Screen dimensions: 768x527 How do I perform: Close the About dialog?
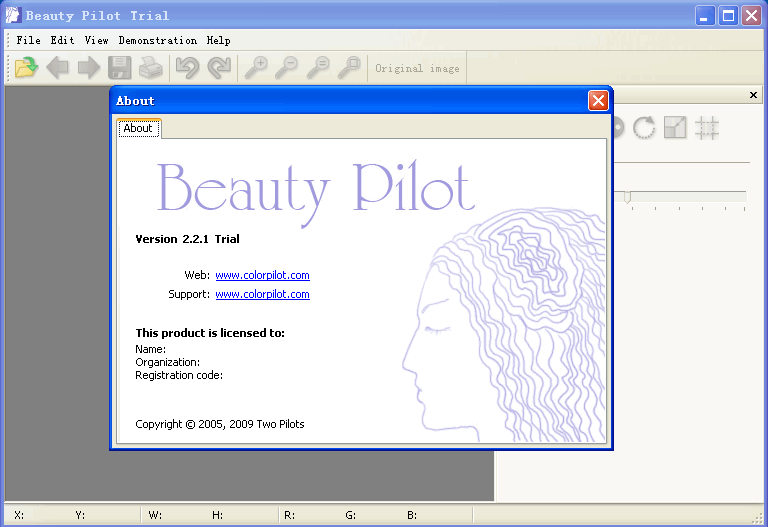pyautogui.click(x=598, y=101)
